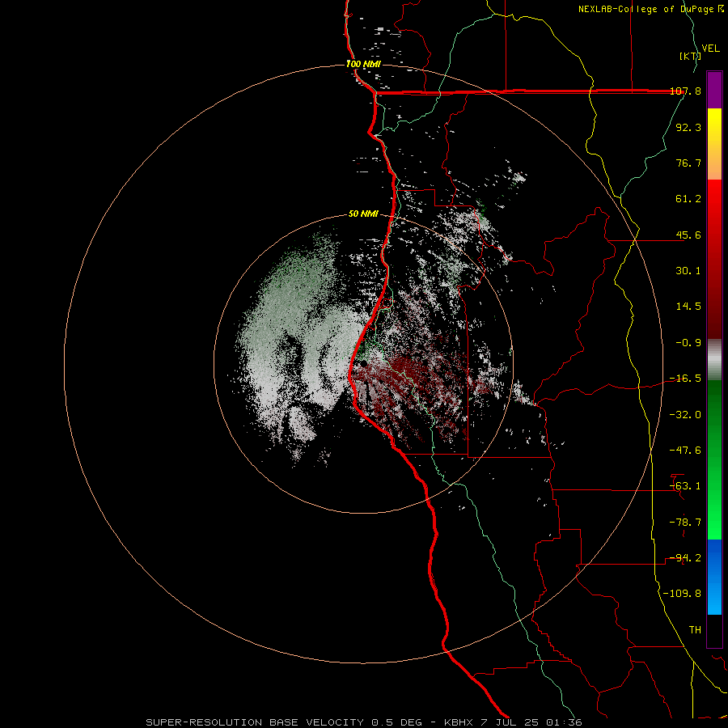Click the 107.8 scale value
Screen dimensions: 728x728
coord(685,91)
